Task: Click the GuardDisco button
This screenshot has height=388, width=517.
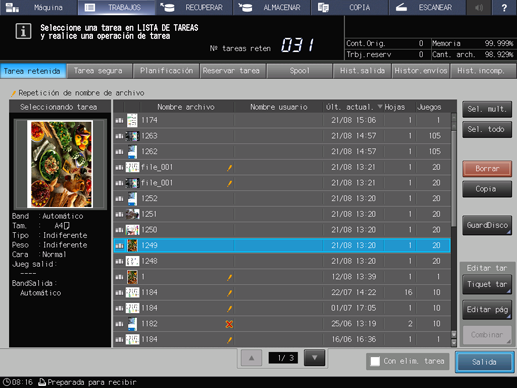Action: tap(487, 225)
